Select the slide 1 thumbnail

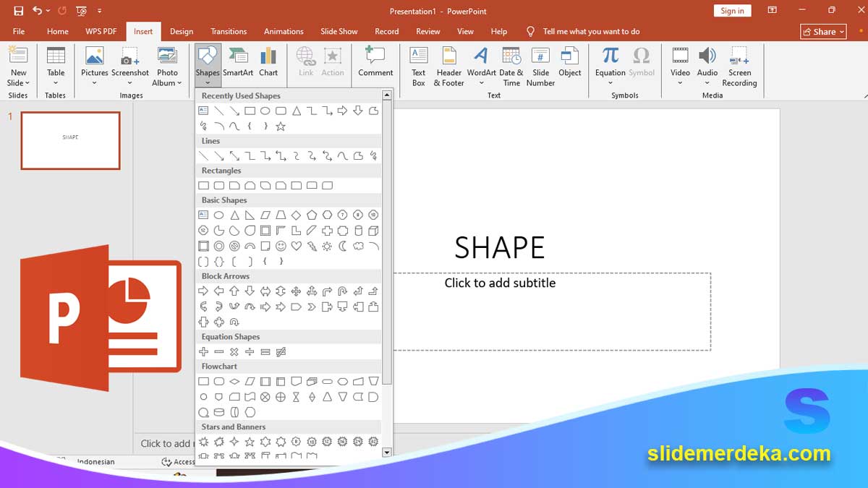(x=70, y=140)
